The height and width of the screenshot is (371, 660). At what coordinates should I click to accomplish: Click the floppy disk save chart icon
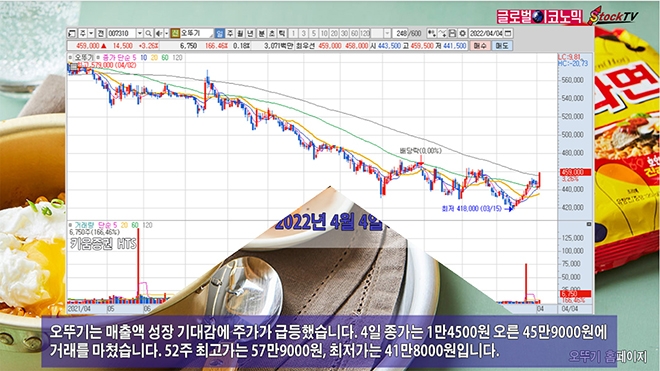[452, 33]
